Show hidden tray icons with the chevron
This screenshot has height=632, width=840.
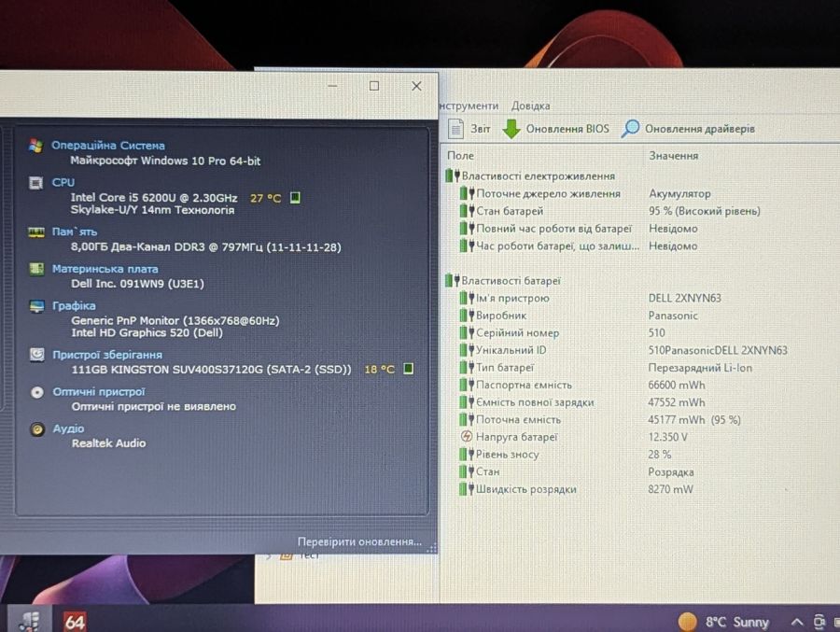(x=797, y=622)
